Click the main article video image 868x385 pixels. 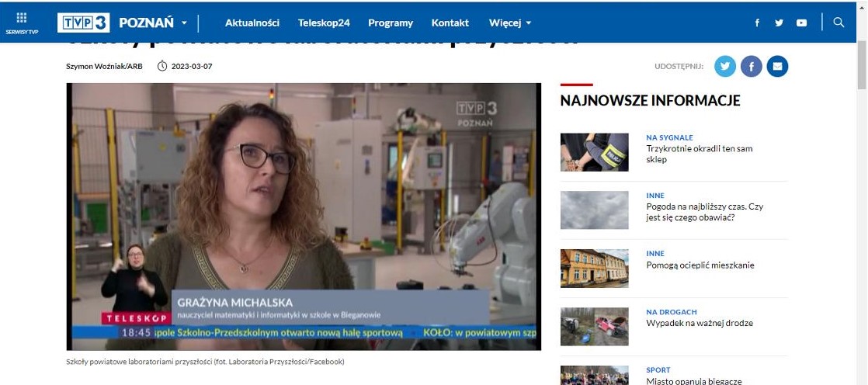coord(304,217)
